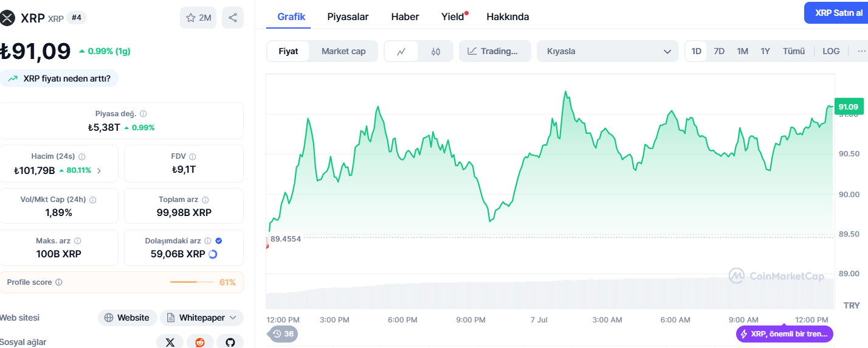Open the Haber tab
This screenshot has width=868, height=348.
point(405,16)
